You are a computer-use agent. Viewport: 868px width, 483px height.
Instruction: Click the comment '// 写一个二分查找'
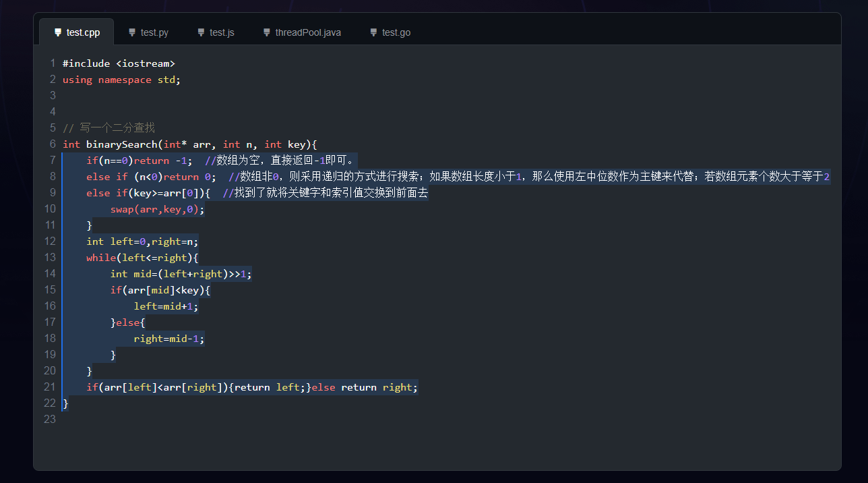click(108, 128)
